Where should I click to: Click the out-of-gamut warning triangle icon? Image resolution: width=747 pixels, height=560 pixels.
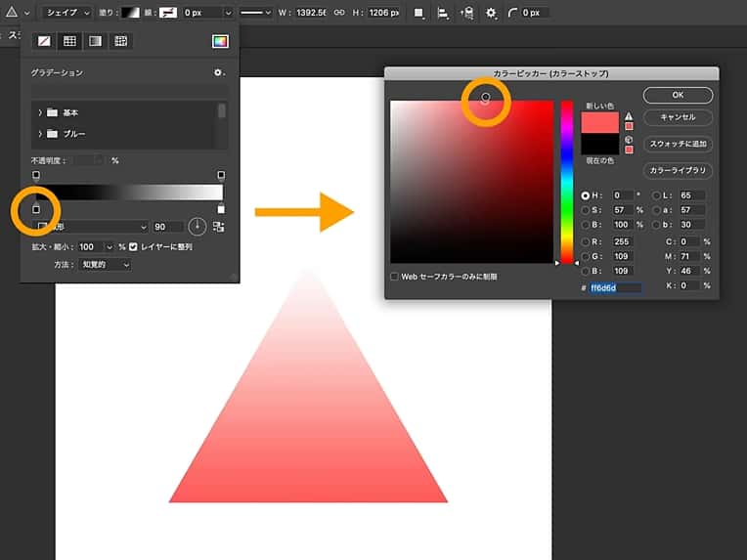(629, 116)
